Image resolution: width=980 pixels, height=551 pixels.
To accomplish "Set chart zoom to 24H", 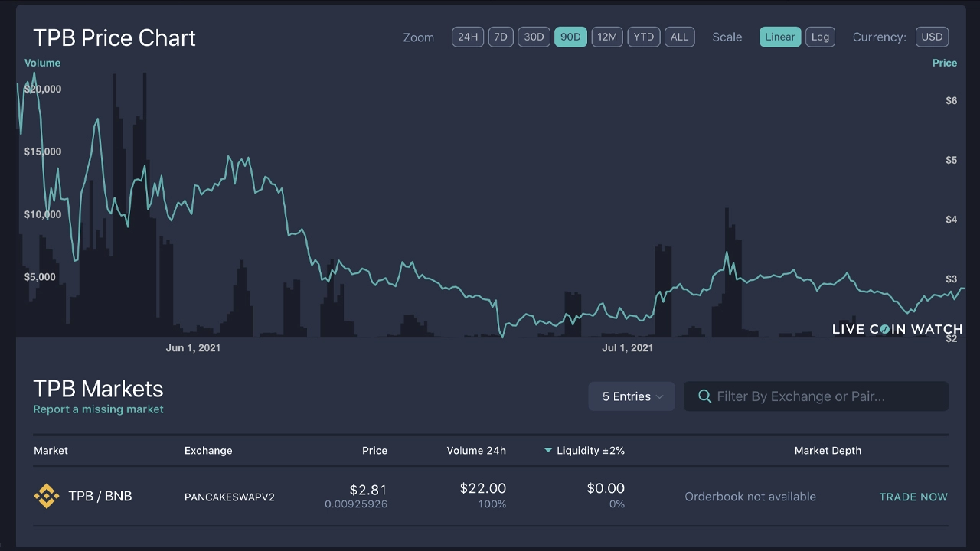I will click(468, 37).
